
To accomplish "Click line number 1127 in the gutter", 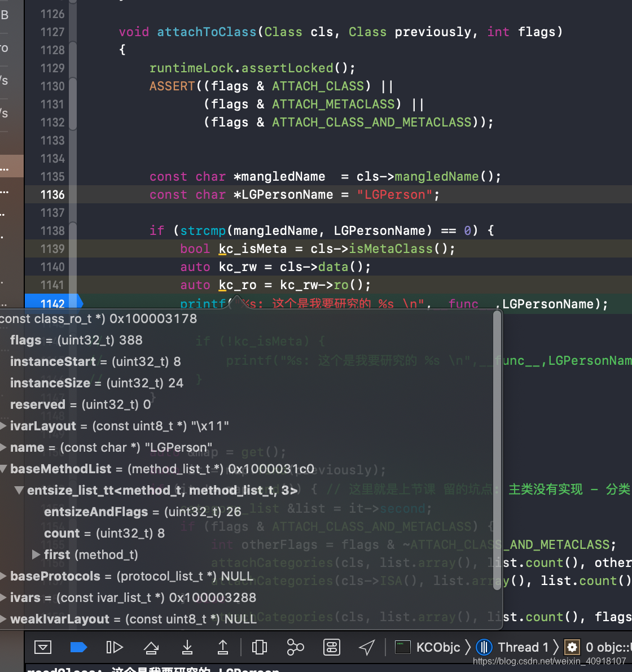I will (52, 32).
